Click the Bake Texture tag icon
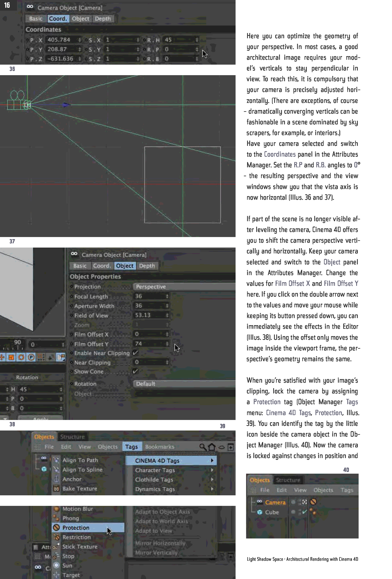Viewport: 392px width, 579px height. coord(56,489)
